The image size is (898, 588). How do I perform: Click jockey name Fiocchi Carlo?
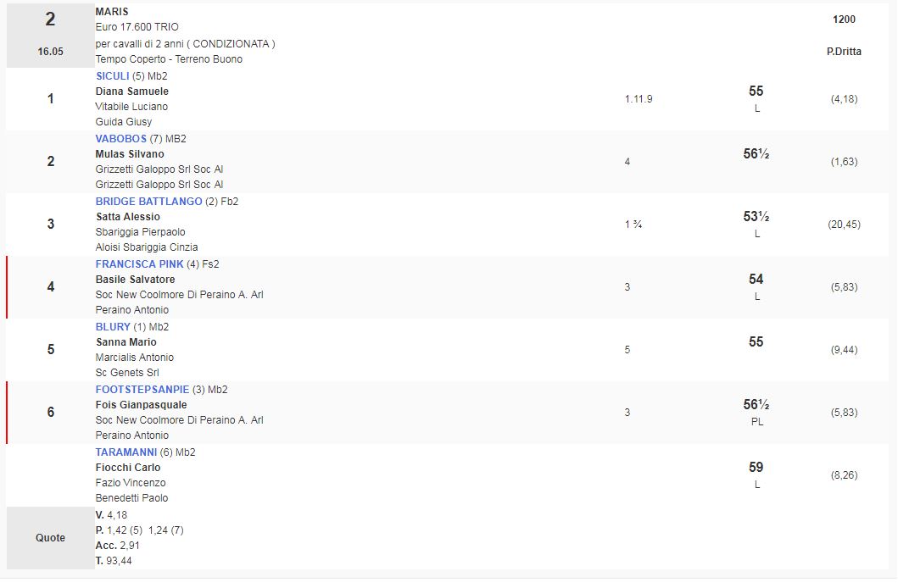coord(128,468)
